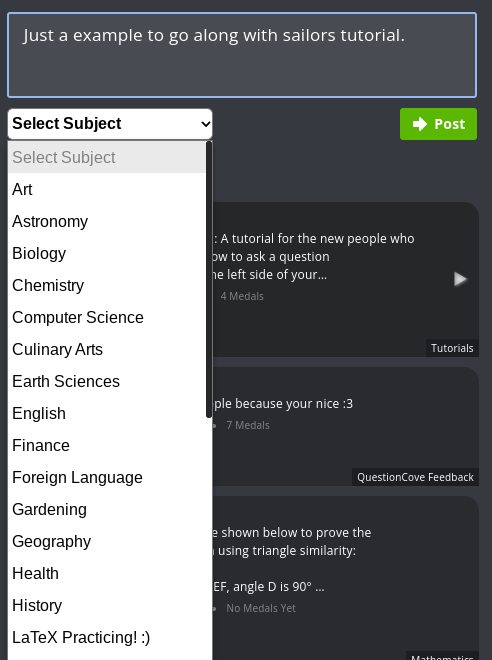Click the play arrow on tutorial post
This screenshot has width=492, height=660.
[460, 279]
